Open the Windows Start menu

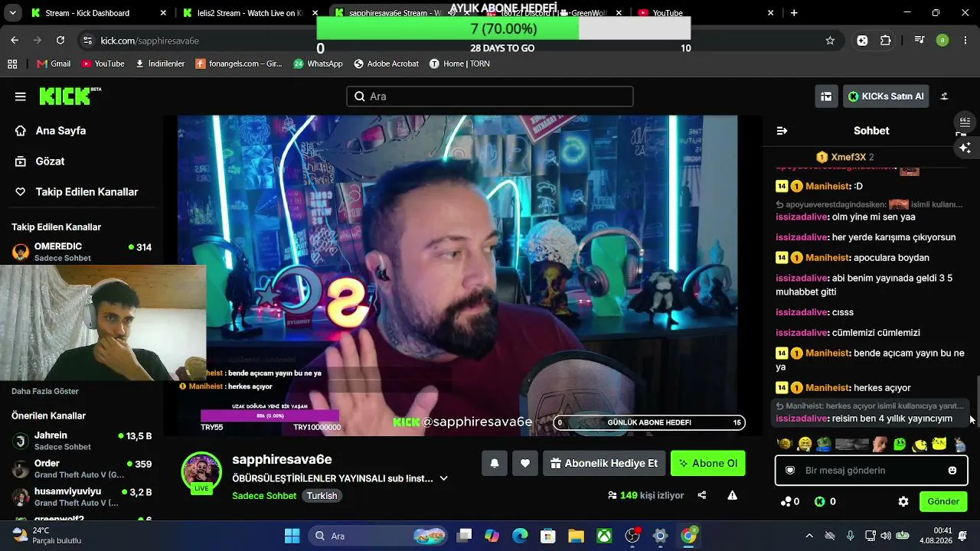pos(292,536)
